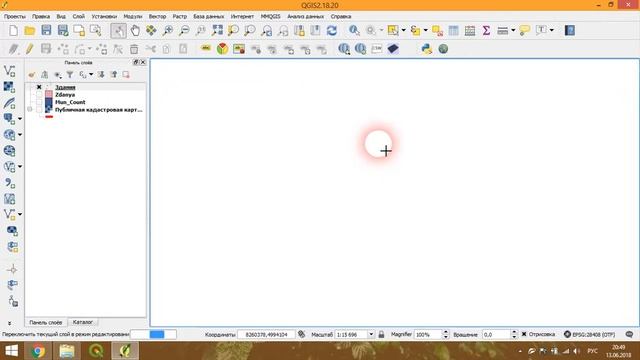
Task: Expand the Публичная кадастровая карта layer node
Action: pos(30,110)
